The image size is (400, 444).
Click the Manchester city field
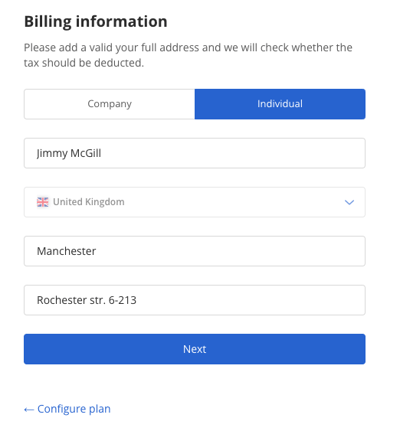click(x=195, y=251)
